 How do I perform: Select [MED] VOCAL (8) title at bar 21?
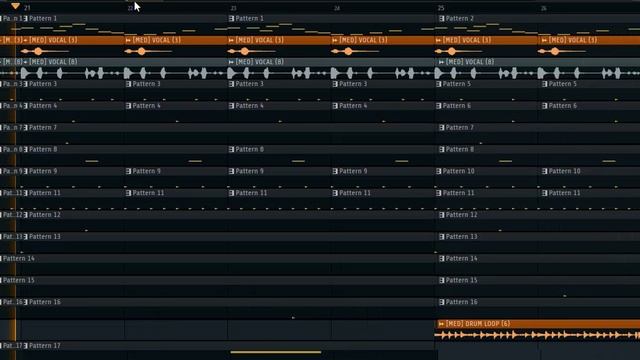[x=53, y=62]
